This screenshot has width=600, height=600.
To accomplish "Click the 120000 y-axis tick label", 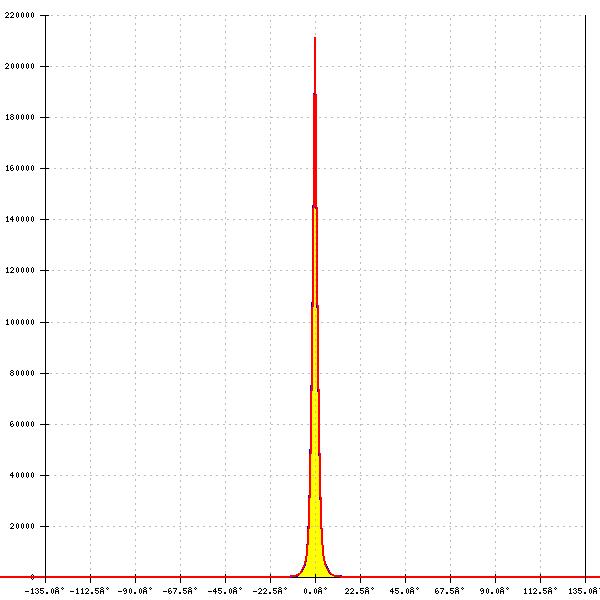I will tap(20, 270).
